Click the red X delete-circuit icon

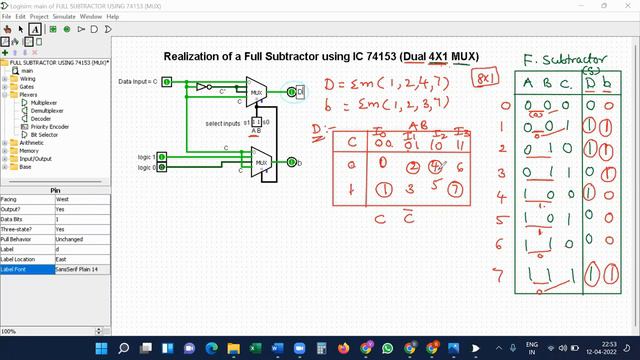pos(35,53)
